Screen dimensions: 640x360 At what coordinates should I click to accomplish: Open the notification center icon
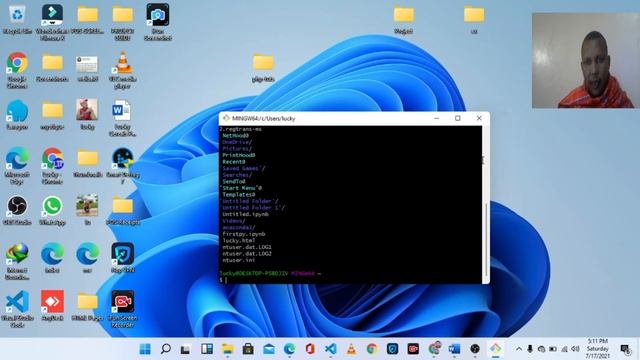(x=624, y=349)
